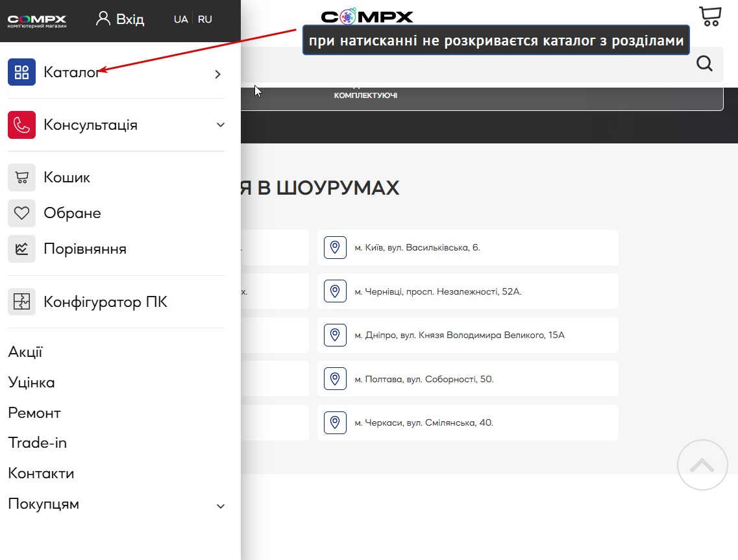Click the COMPX logo in sidebar header

pyautogui.click(x=37, y=21)
